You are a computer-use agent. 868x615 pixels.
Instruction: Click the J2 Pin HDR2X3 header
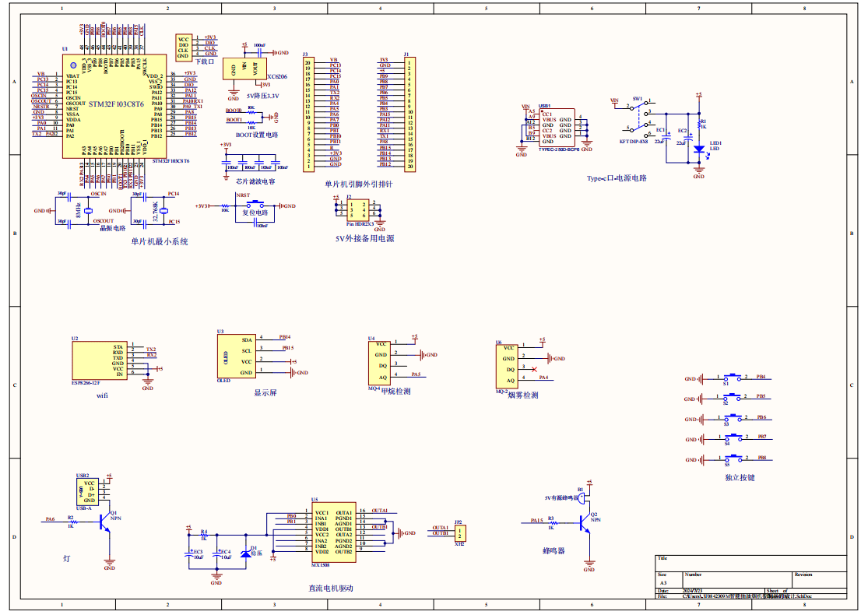coord(361,210)
